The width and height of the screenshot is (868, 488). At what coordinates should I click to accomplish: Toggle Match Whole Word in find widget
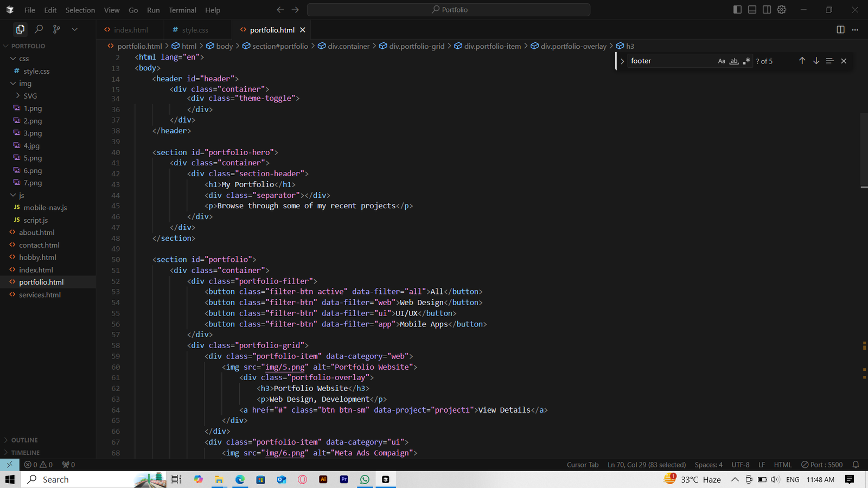click(x=734, y=61)
